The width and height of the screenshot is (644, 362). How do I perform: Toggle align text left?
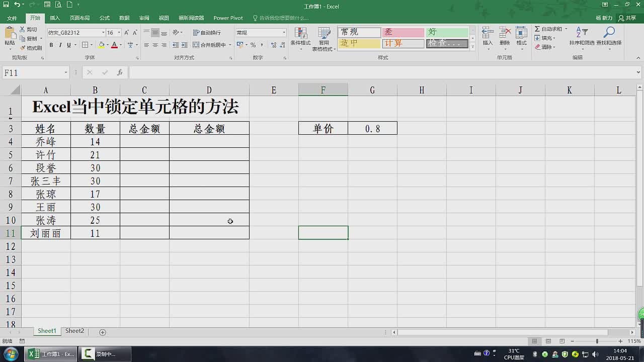[x=146, y=45]
